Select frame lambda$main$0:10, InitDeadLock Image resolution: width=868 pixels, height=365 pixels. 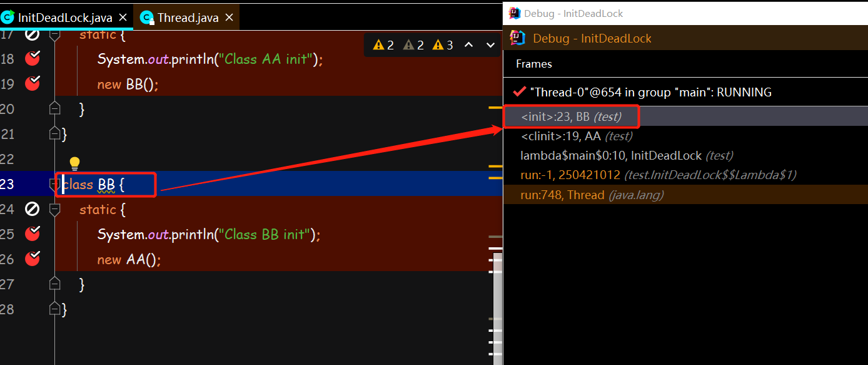(x=685, y=155)
